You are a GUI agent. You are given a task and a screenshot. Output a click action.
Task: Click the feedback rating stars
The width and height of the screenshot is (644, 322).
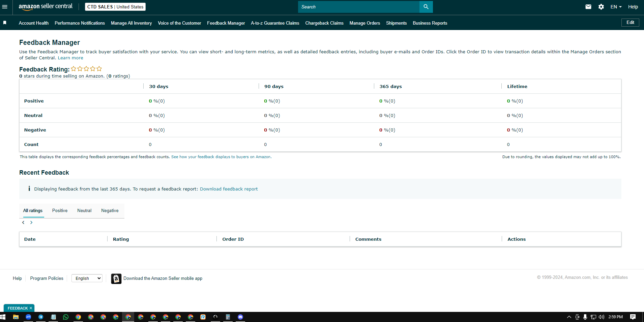86,69
